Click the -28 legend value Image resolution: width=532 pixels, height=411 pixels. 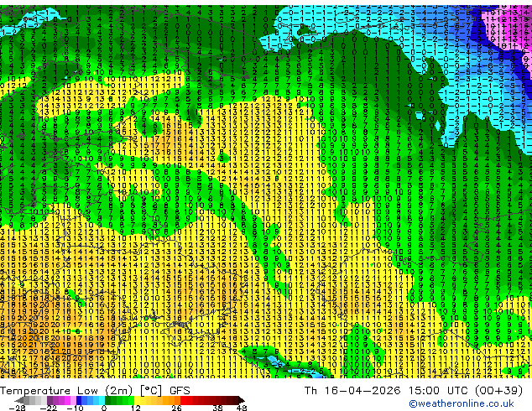tap(17, 408)
